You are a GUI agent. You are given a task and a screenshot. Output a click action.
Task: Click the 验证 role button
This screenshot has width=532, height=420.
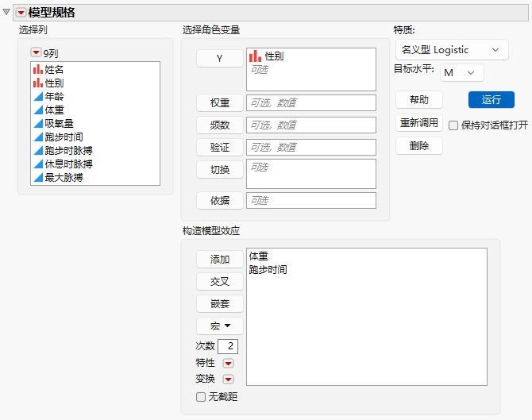(x=219, y=147)
